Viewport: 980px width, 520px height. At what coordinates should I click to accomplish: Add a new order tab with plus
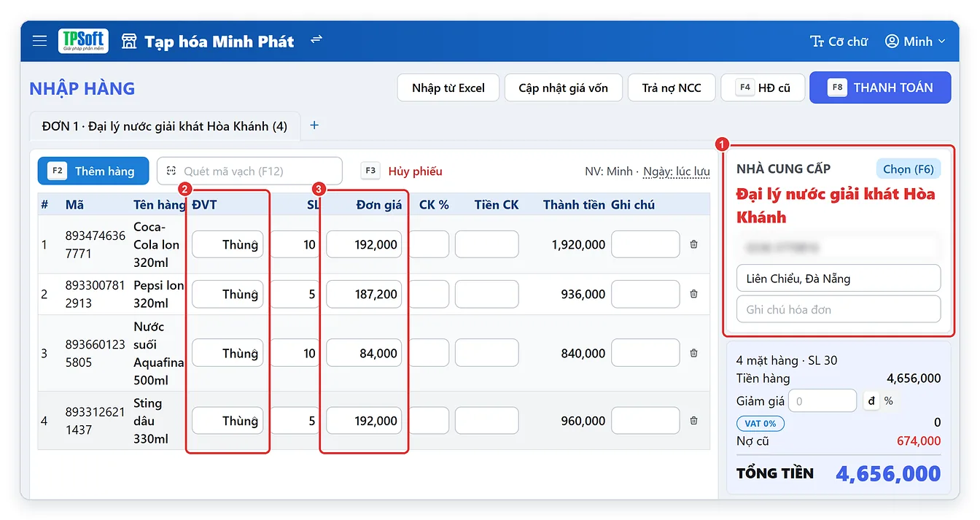point(314,125)
